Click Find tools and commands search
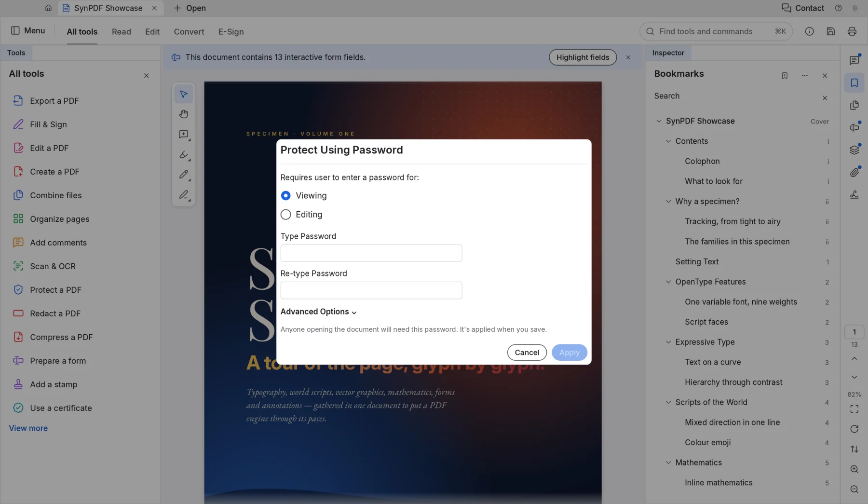 coord(716,31)
